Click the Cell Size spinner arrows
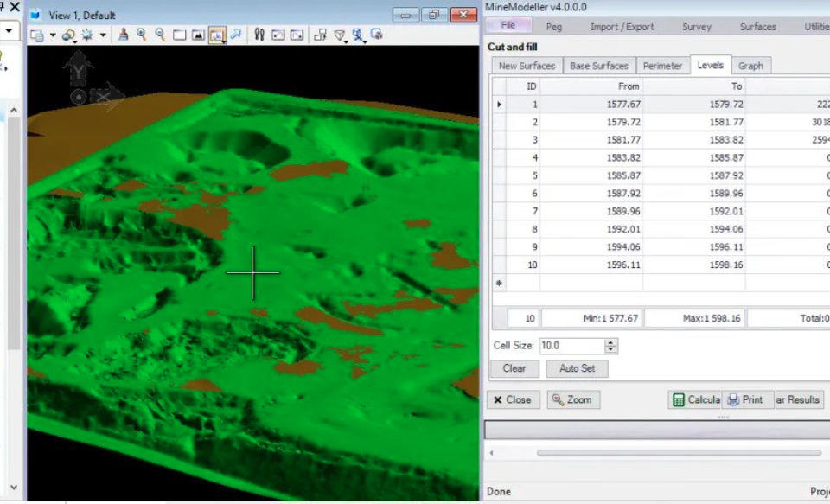Image resolution: width=830 pixels, height=504 pixels. coord(611,346)
